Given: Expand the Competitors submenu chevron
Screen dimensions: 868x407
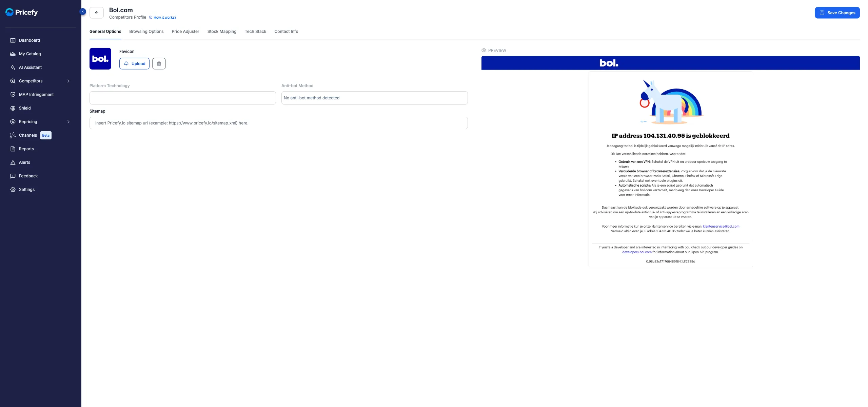Looking at the screenshot, I should tap(68, 81).
